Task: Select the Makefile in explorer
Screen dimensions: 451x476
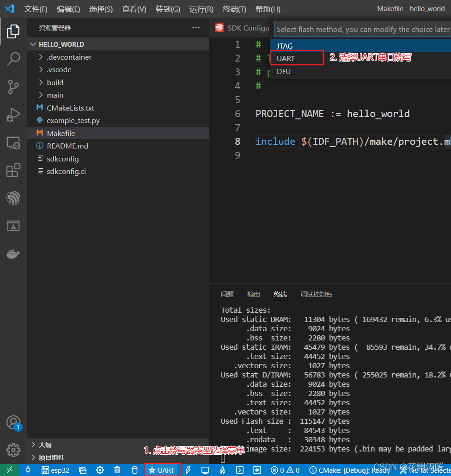Action: [x=118, y=133]
